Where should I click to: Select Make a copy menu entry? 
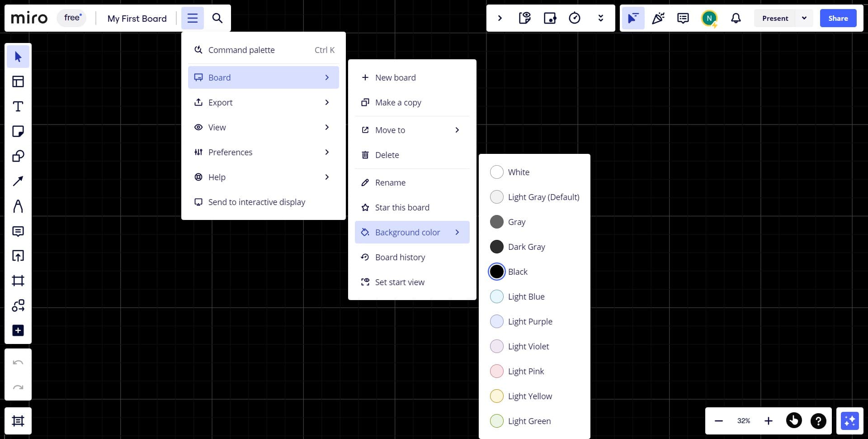[398, 102]
